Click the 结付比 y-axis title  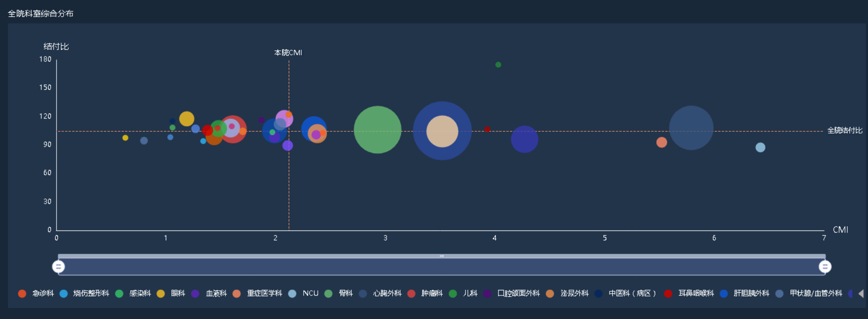(56, 46)
